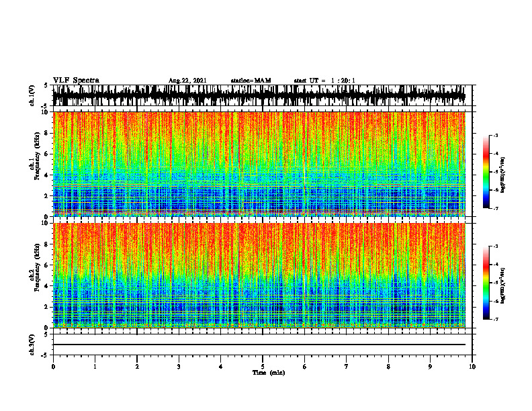Click the "ch.1(V)" waveform axis label
The width and height of the screenshot is (532, 411).
pyautogui.click(x=32, y=95)
